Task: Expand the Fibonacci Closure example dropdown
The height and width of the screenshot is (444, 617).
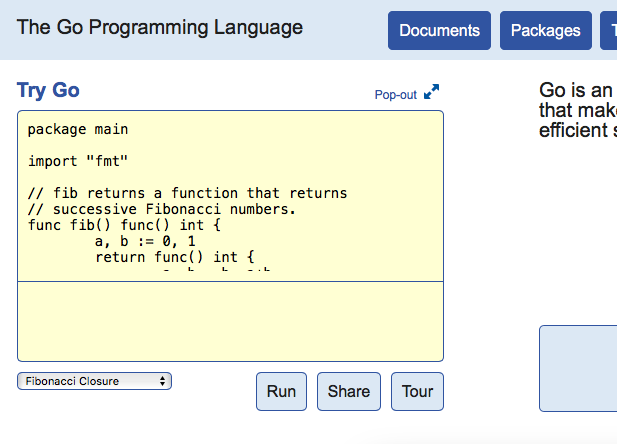Action: coord(94,381)
